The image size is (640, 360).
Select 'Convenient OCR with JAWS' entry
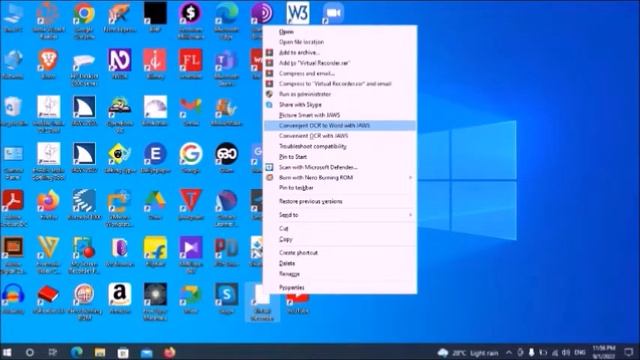pyautogui.click(x=340, y=136)
